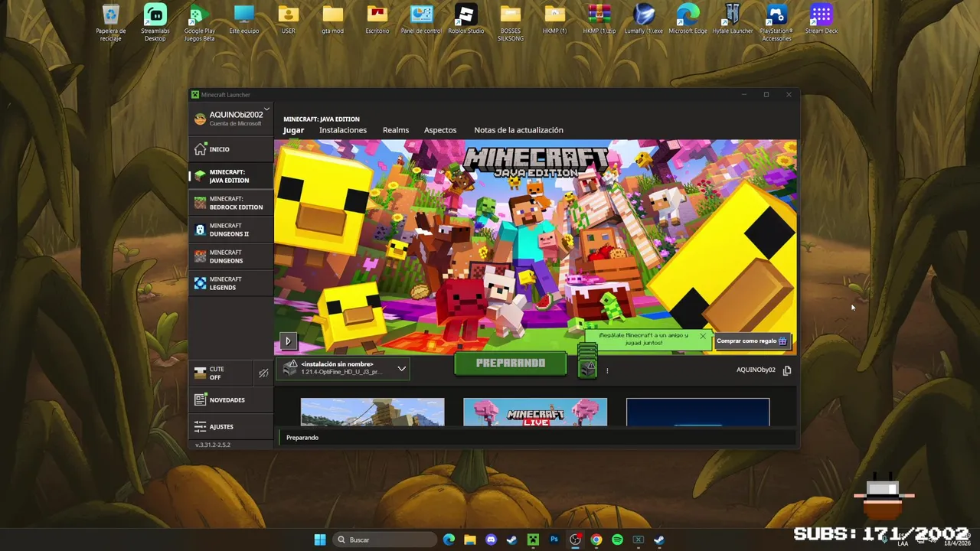
Task: Open Stream Deck desktop shortcut
Action: 822,20
